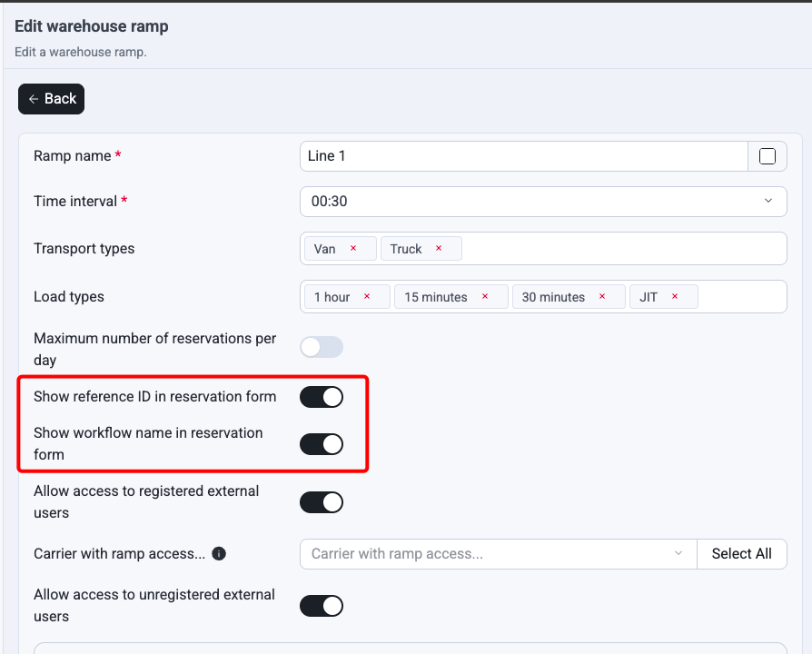Remove the JIT load type tag
This screenshot has width=812, height=654.
click(674, 297)
